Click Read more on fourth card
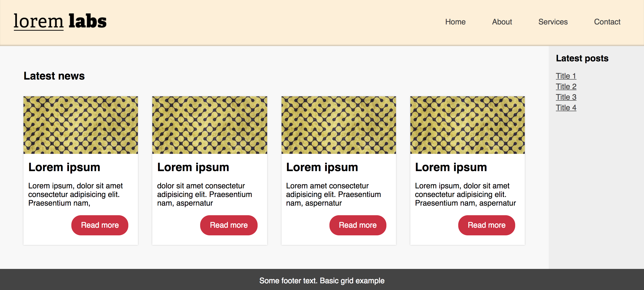Viewport: 644px width, 290px height. [x=486, y=225]
